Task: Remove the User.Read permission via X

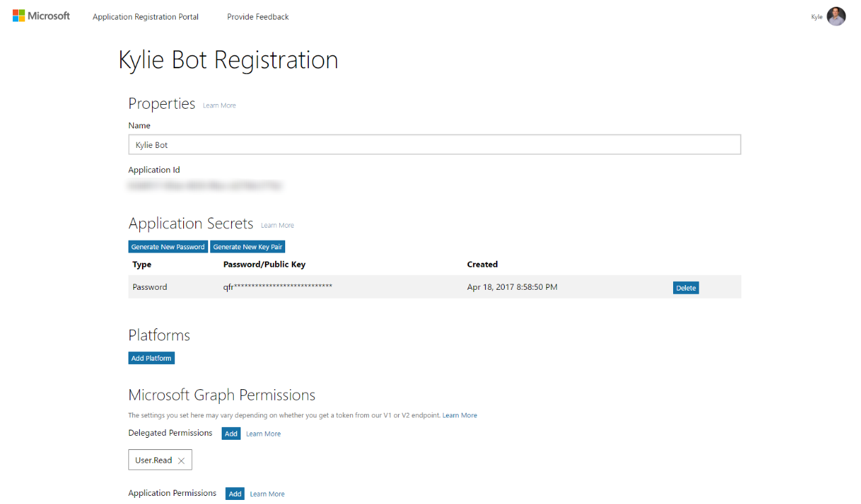Action: 181,461
